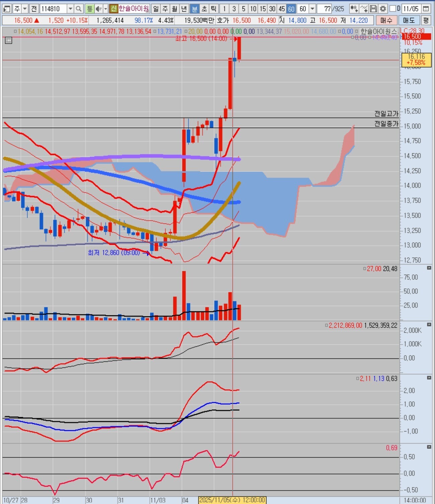Select the 10 minute interval button
The height and width of the screenshot is (504, 435).
pos(253,9)
